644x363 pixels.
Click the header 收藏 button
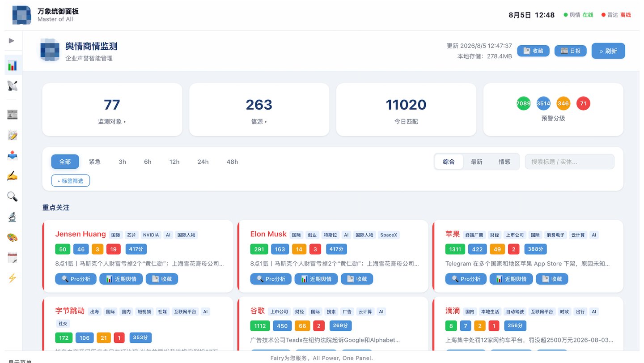534,51
